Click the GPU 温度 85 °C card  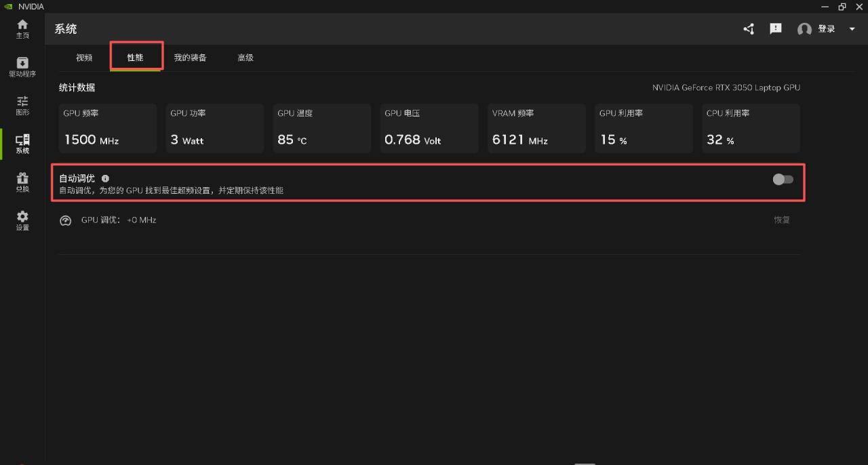tap(322, 128)
